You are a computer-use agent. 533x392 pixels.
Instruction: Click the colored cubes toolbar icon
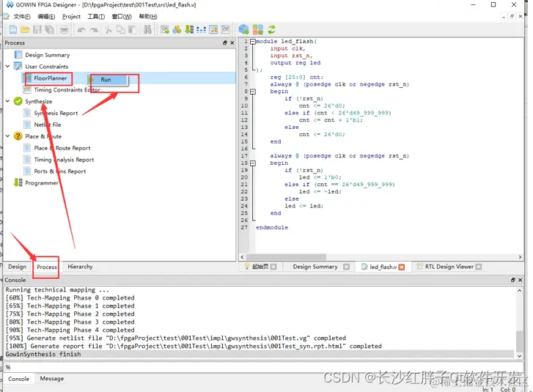pos(177,30)
